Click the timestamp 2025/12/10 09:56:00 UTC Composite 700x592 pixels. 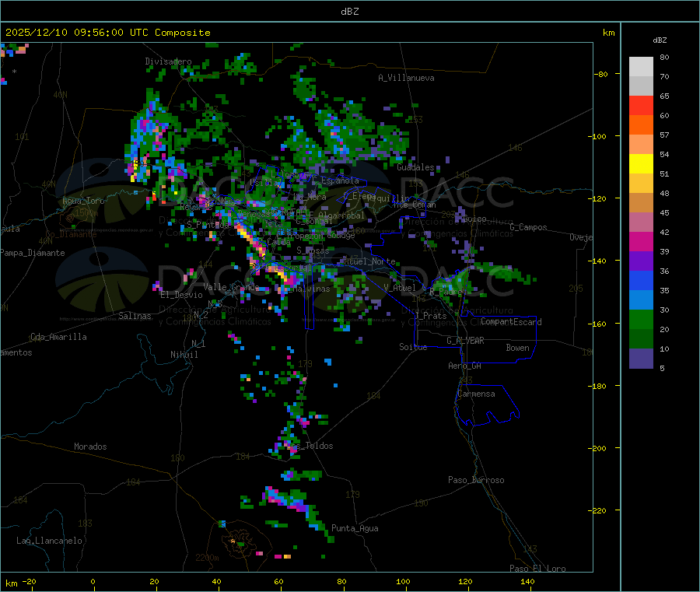click(107, 33)
